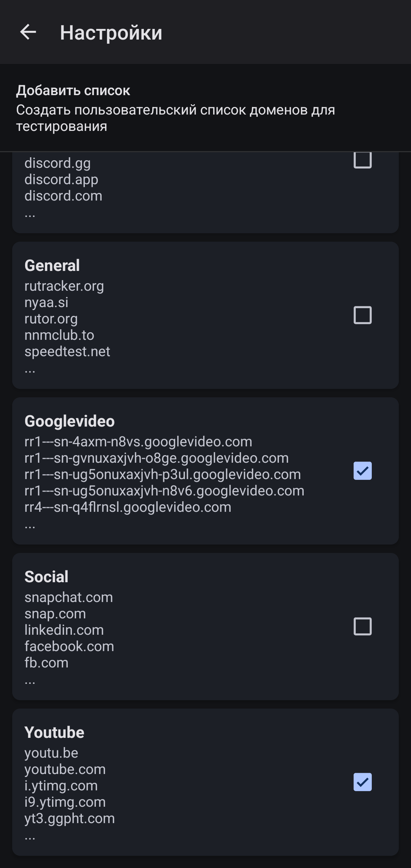Expand the ellipsis under rr4---sn-q4flrnsl.googlevideo.com
The width and height of the screenshot is (411, 868).
[x=30, y=526]
